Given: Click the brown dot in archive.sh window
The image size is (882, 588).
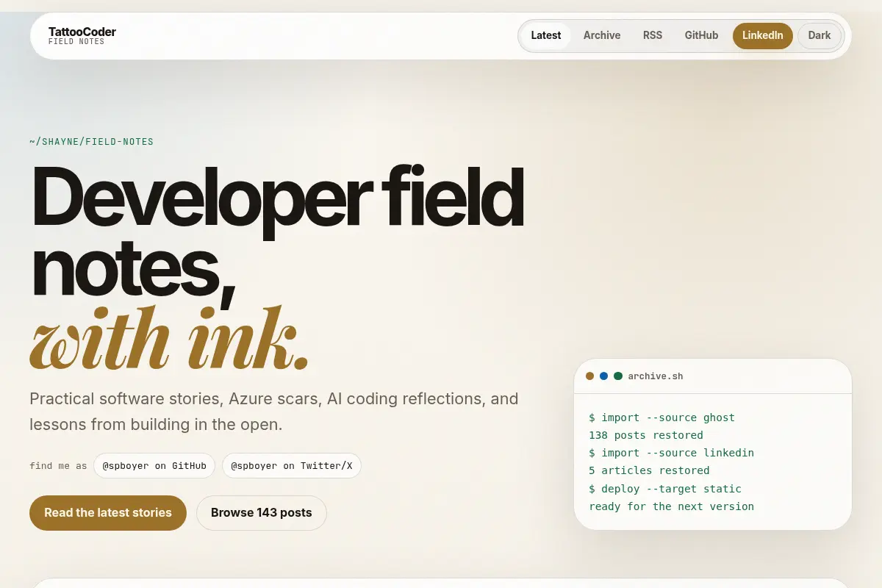Looking at the screenshot, I should tap(589, 376).
